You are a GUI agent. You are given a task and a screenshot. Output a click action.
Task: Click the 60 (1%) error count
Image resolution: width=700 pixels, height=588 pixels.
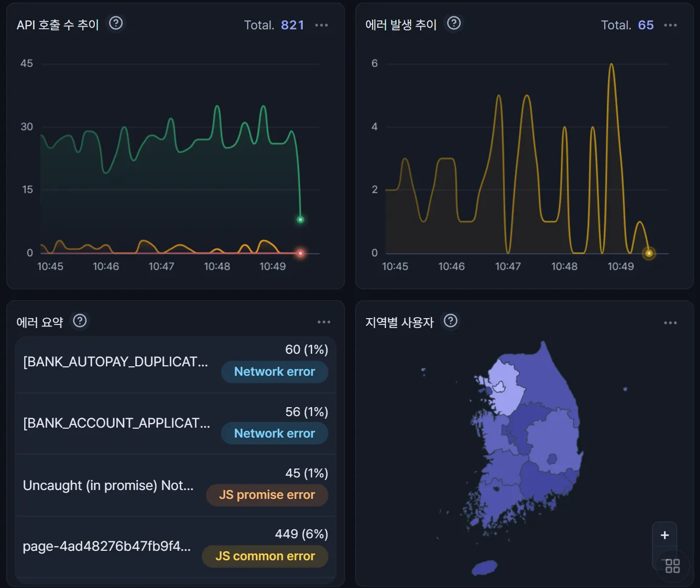click(307, 350)
